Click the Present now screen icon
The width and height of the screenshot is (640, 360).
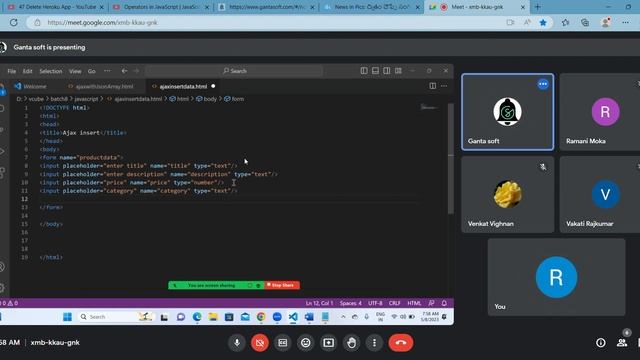(x=329, y=343)
